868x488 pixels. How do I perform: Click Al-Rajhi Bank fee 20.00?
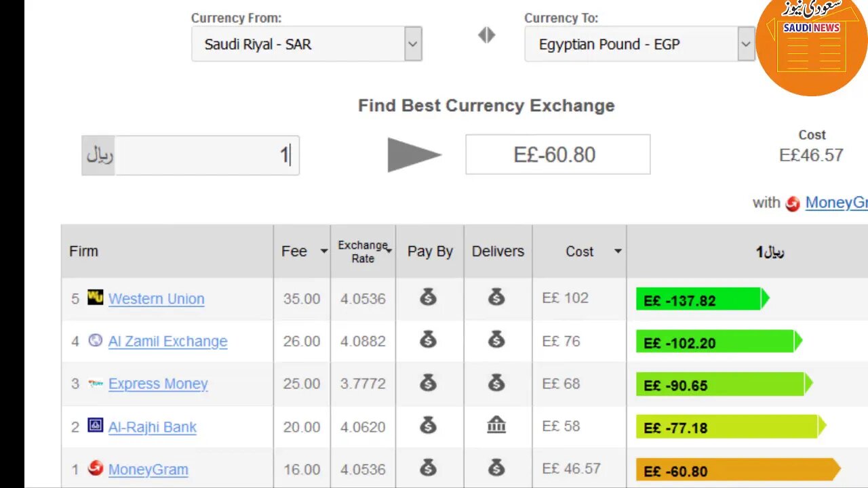[302, 427]
